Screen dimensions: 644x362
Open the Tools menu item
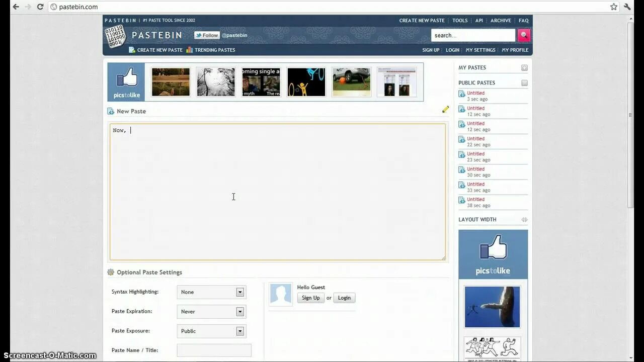(x=460, y=21)
